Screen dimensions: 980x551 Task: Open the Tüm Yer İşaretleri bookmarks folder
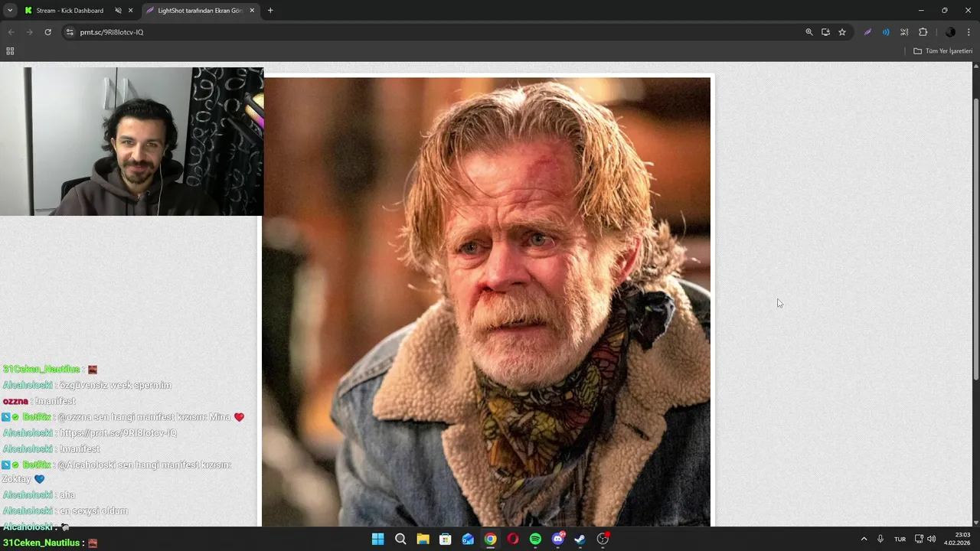tap(943, 51)
